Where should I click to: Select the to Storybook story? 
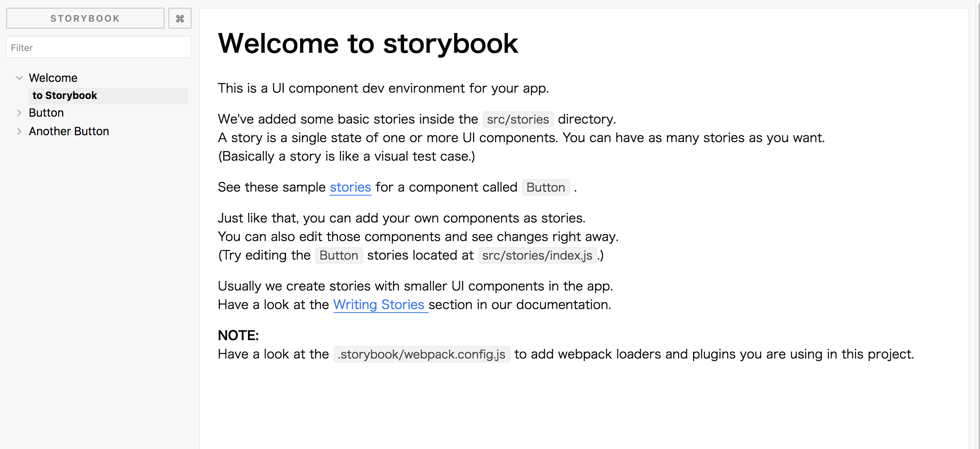pos(108,95)
